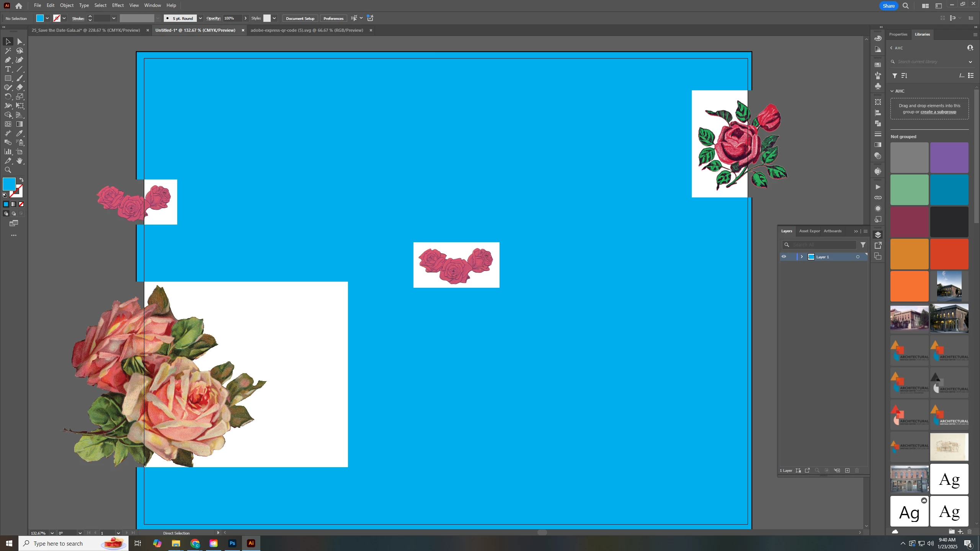Select the Paintbrush tool

pyautogui.click(x=20, y=78)
